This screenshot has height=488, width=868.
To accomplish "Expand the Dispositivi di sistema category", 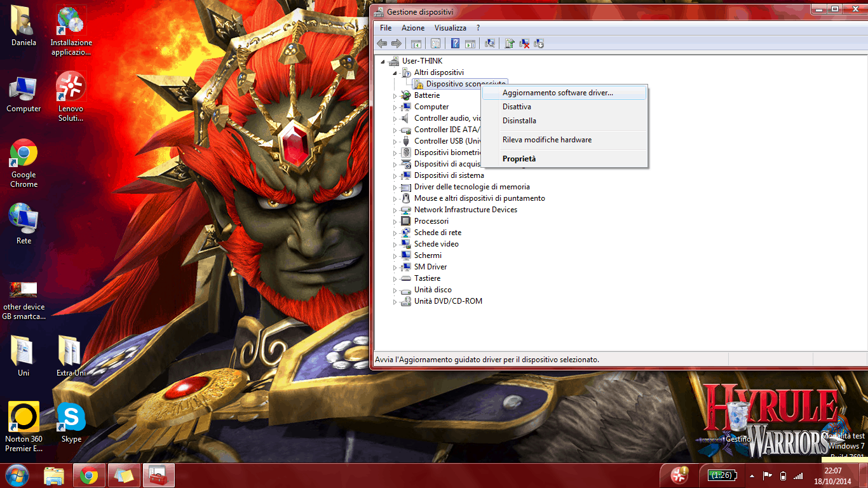I will click(x=395, y=176).
